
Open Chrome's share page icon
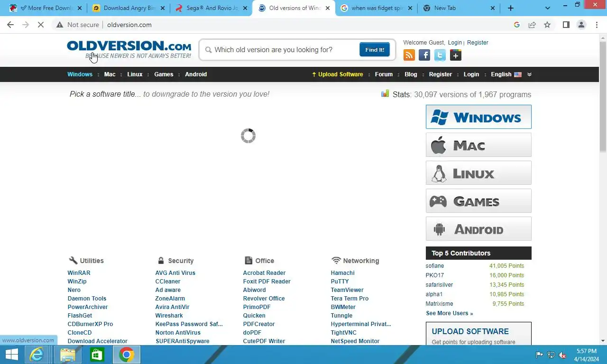[532, 25]
